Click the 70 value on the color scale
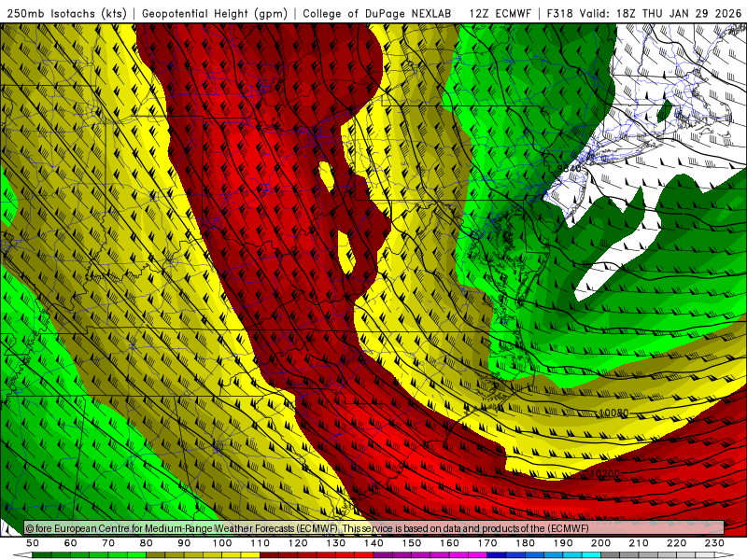Image resolution: width=747 pixels, height=560 pixels. [x=108, y=543]
